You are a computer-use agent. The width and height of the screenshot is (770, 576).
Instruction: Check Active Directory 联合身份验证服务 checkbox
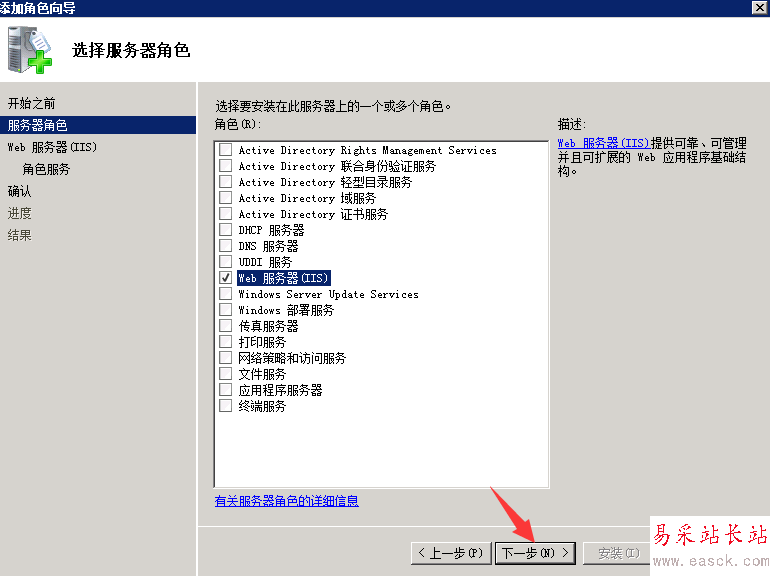[x=225, y=165]
